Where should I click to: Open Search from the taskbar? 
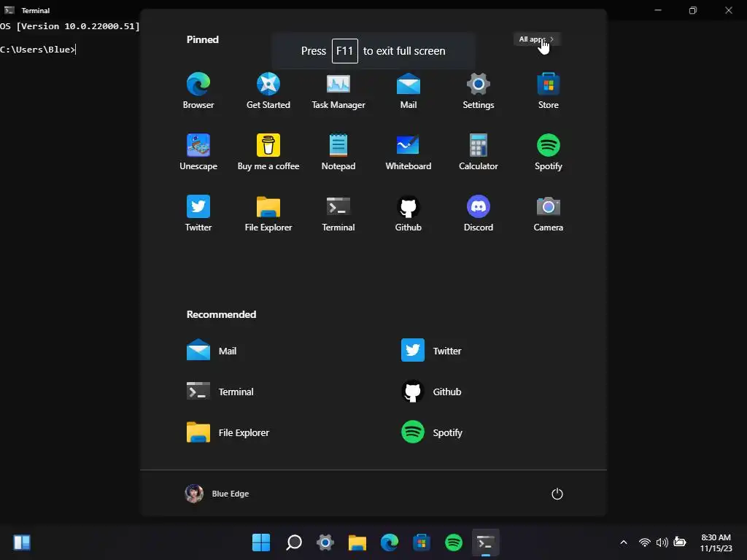(293, 542)
